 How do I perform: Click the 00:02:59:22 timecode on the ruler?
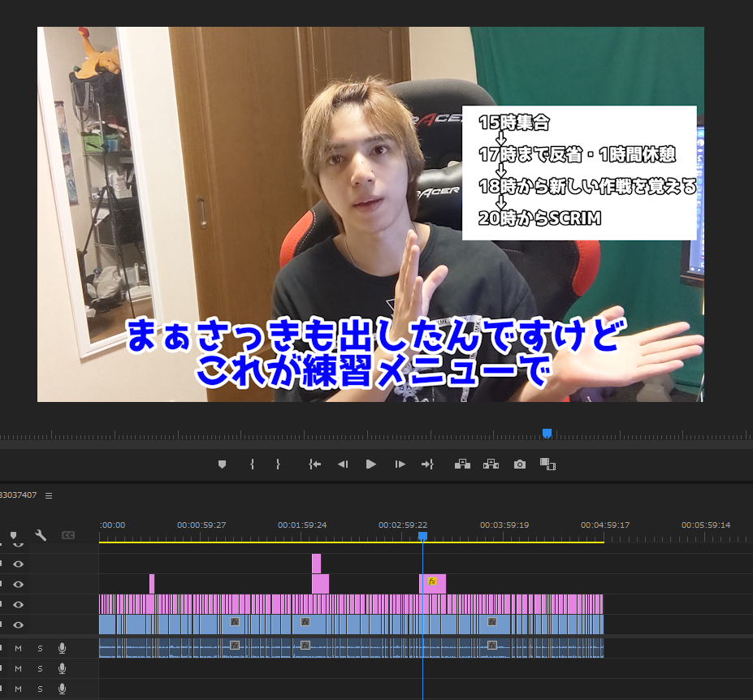[x=403, y=525]
